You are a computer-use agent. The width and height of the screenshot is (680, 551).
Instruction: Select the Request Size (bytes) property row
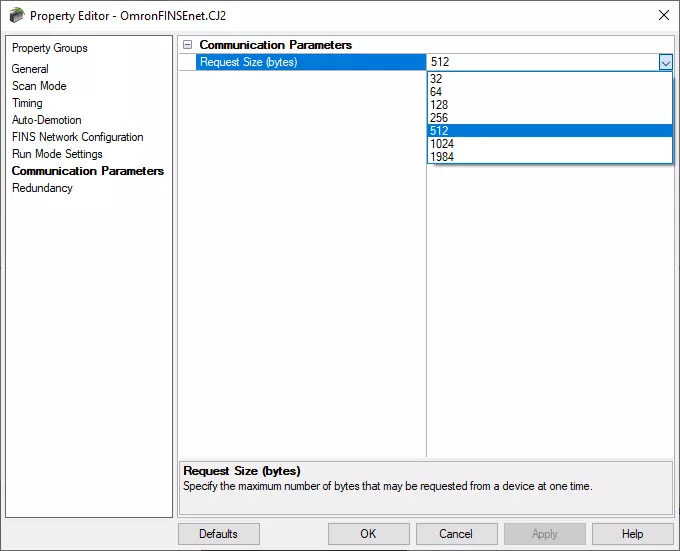click(x=311, y=62)
